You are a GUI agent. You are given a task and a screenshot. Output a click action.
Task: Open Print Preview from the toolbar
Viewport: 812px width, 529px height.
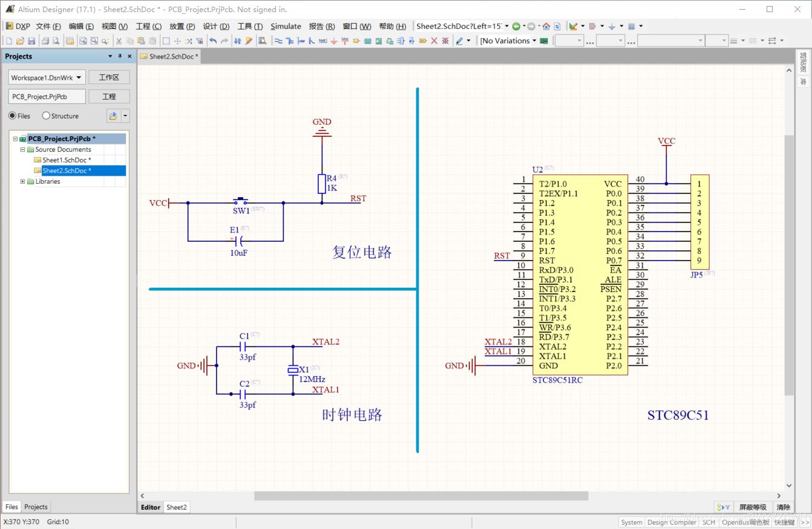click(56, 41)
